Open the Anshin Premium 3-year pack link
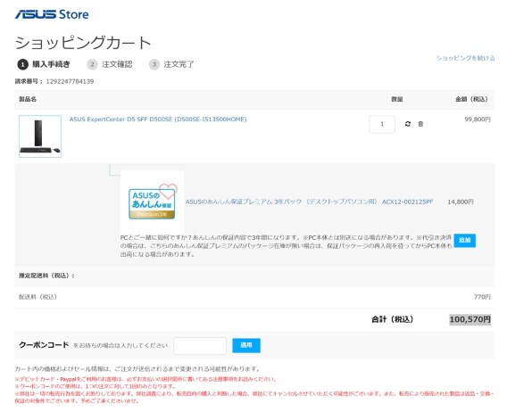532x412 pixels. [309, 202]
